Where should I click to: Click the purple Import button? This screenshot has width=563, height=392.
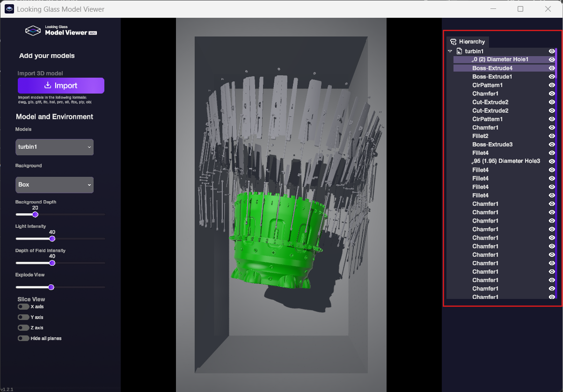[61, 86]
